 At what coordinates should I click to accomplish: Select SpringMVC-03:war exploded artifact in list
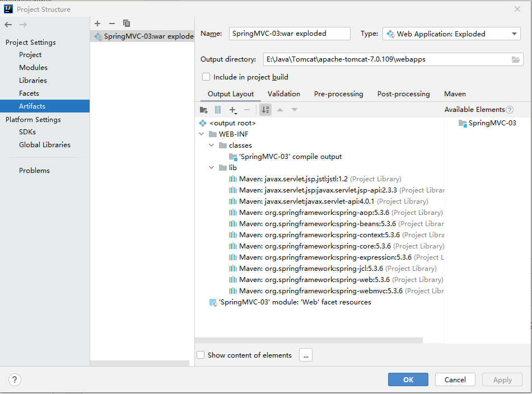(x=142, y=36)
